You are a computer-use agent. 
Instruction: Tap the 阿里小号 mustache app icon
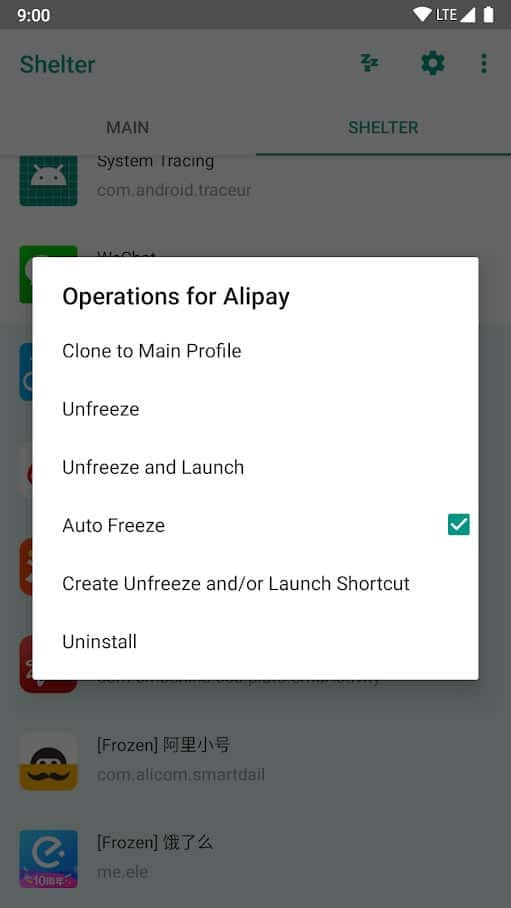coord(49,761)
